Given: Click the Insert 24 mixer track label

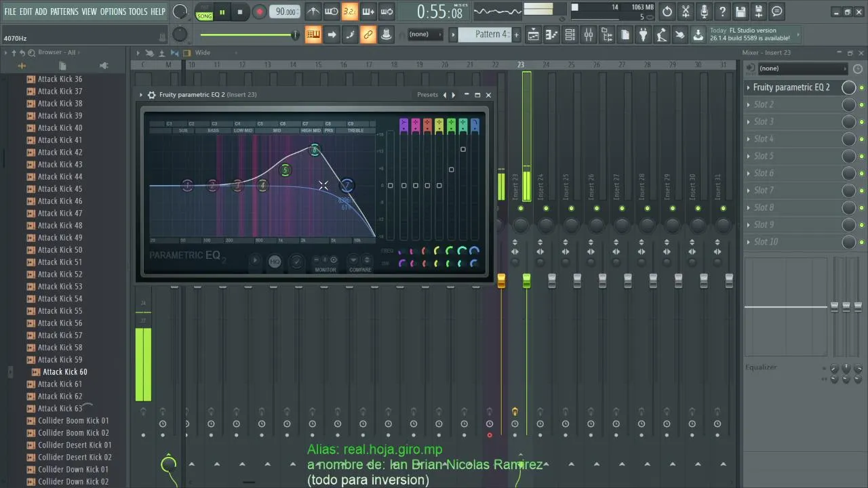Looking at the screenshot, I should click(540, 187).
